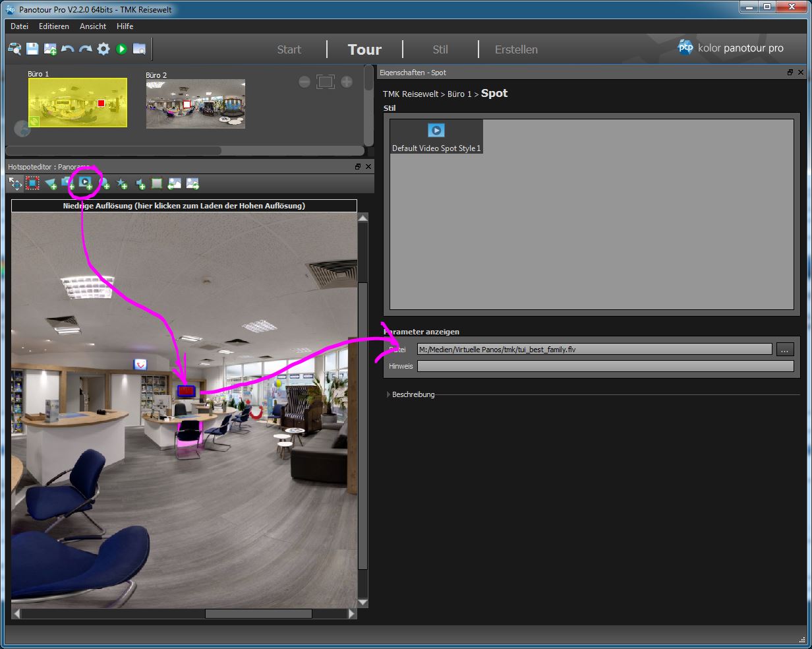Viewport: 812px width, 649px height.
Task: Click the Save project floppy disk icon
Action: point(32,49)
